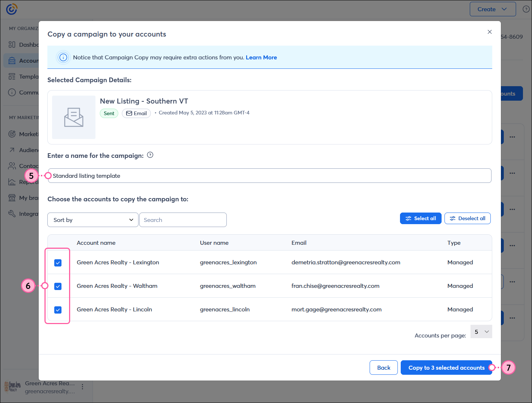Open the Accounts per page dropdown
The width and height of the screenshot is (532, 403).
pyautogui.click(x=481, y=332)
